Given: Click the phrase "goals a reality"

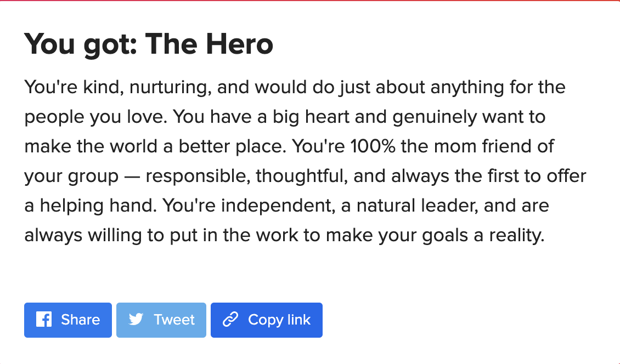Looking at the screenshot, I should [x=483, y=236].
